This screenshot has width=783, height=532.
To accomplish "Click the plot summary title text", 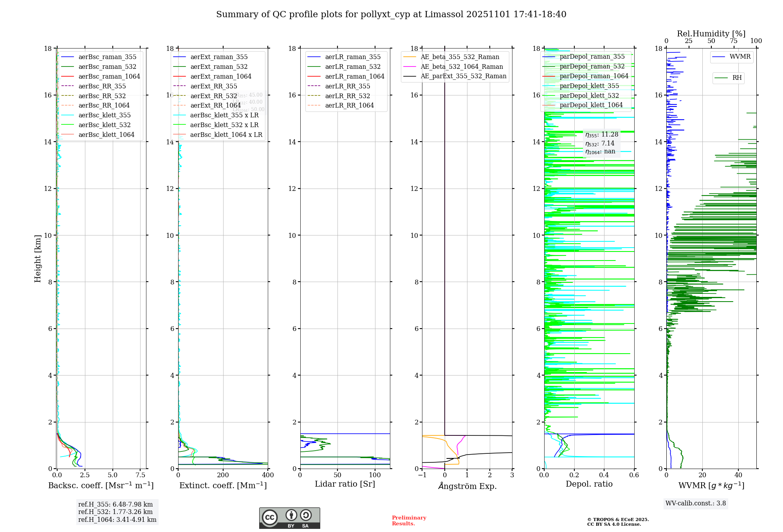I will 391,14.
